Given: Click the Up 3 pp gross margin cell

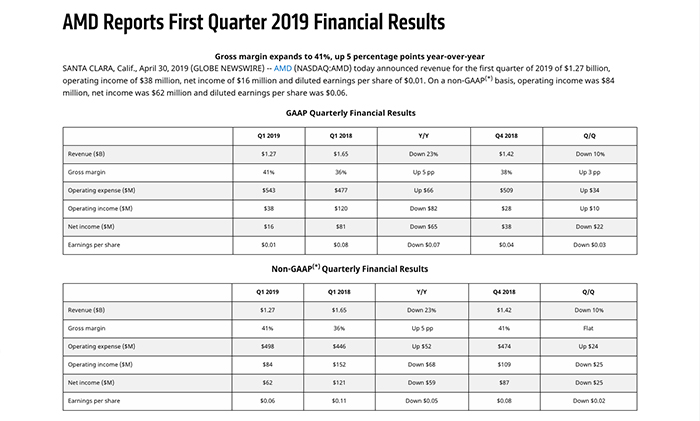Looking at the screenshot, I should (588, 171).
